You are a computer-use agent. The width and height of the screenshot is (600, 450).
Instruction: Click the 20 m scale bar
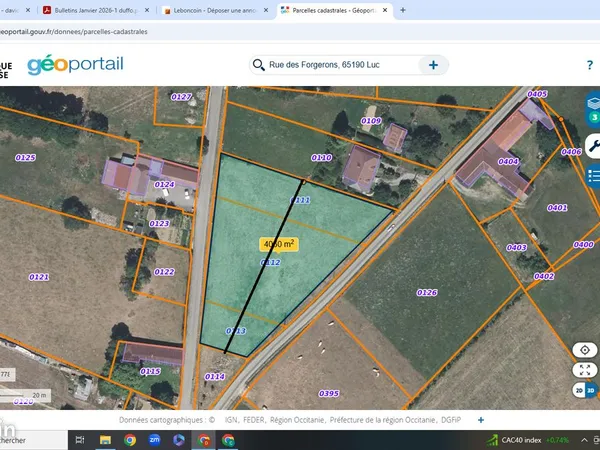point(25,395)
